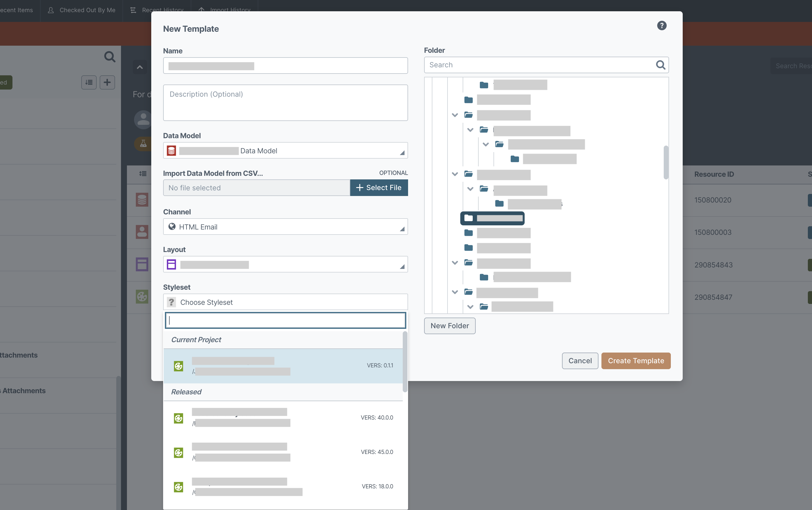
Task: Click the styleset filter text input
Action: click(x=285, y=321)
